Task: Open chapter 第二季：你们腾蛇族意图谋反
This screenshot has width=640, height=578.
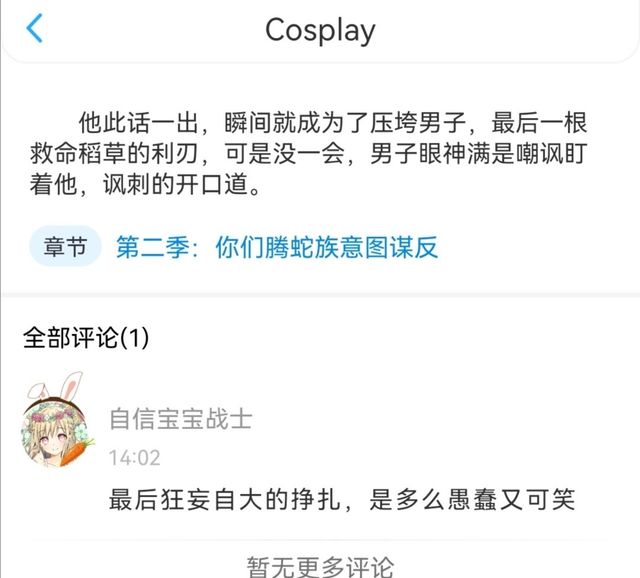Action: click(277, 247)
